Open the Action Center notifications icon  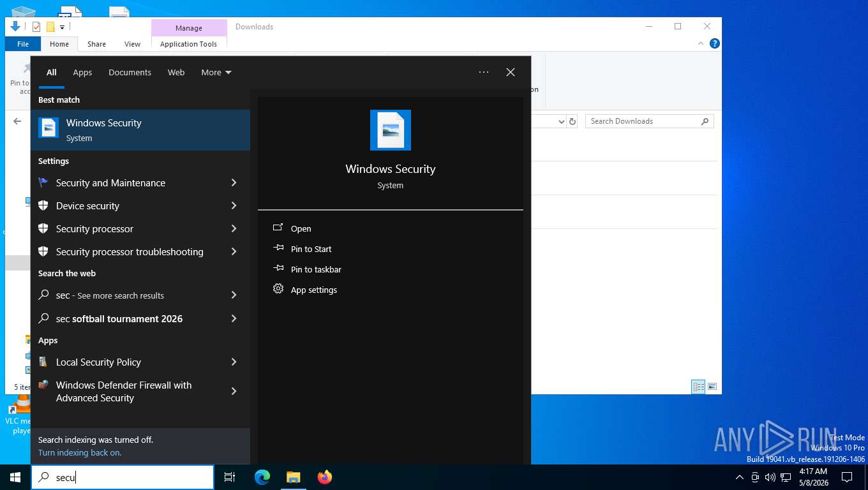[847, 477]
